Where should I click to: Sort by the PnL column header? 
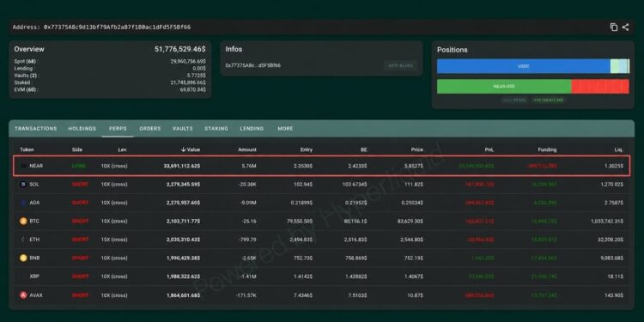click(x=489, y=150)
